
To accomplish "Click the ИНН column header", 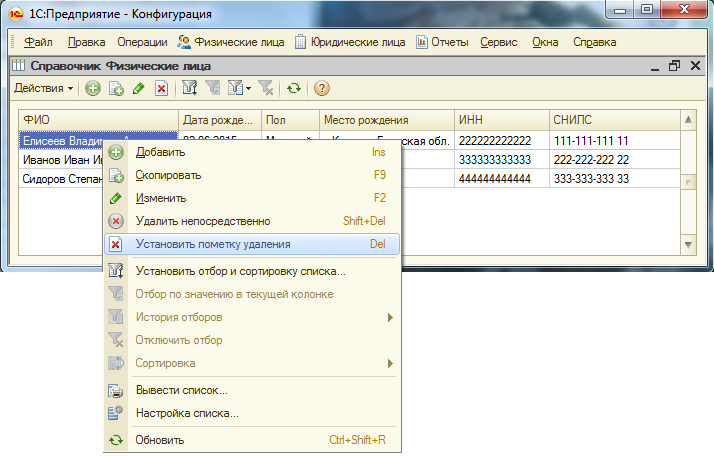I will (502, 120).
